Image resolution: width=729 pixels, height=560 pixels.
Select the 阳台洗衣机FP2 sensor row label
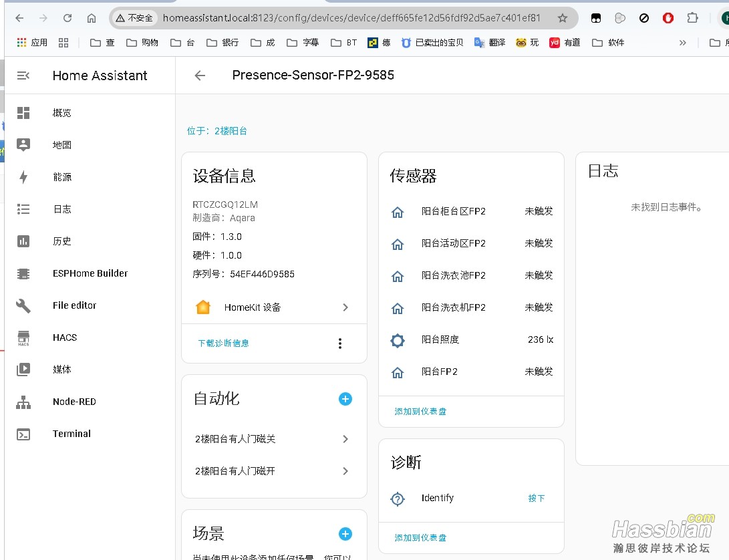point(453,307)
